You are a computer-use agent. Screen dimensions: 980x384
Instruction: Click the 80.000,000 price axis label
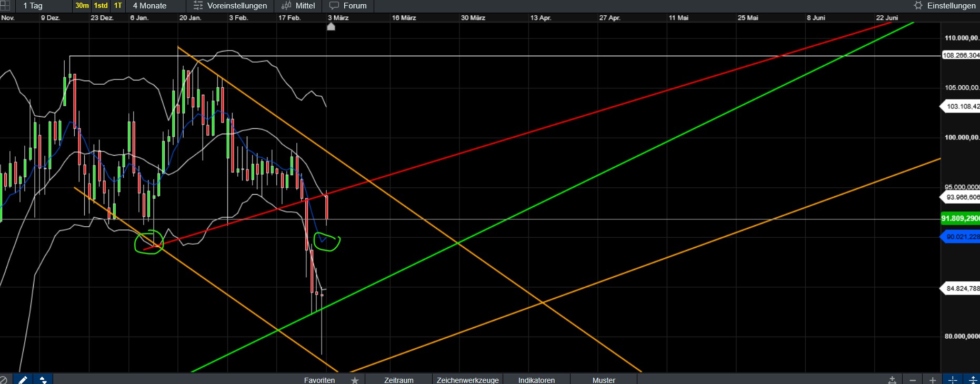click(962, 336)
